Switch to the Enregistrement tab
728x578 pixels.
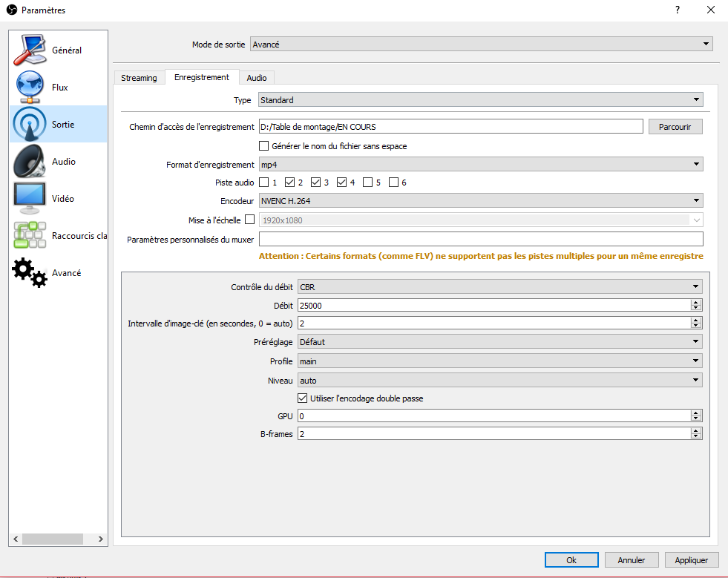click(x=202, y=77)
